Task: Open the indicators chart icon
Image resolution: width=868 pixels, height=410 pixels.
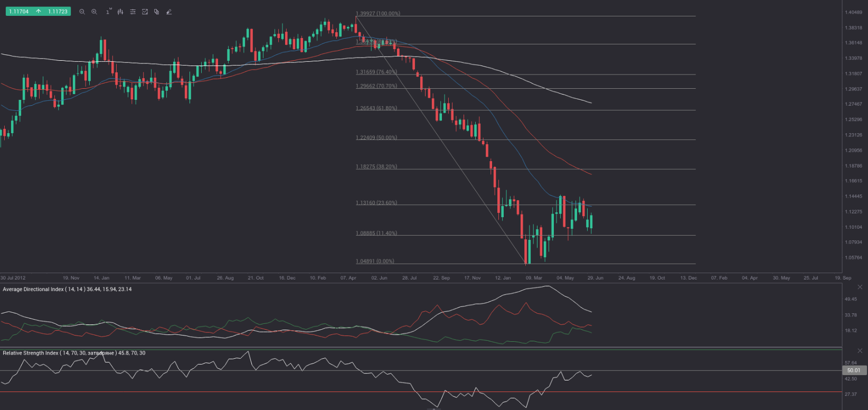Action: tap(145, 12)
